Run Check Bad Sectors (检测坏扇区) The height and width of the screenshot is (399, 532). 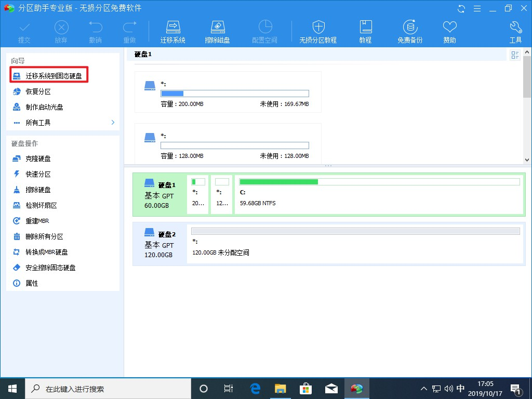(x=43, y=205)
